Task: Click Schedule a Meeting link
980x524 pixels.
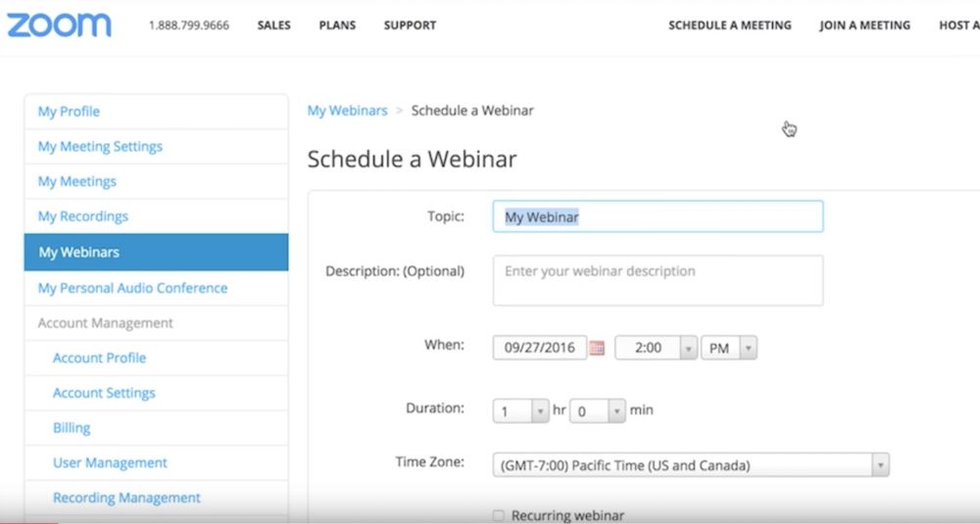Action: (729, 25)
